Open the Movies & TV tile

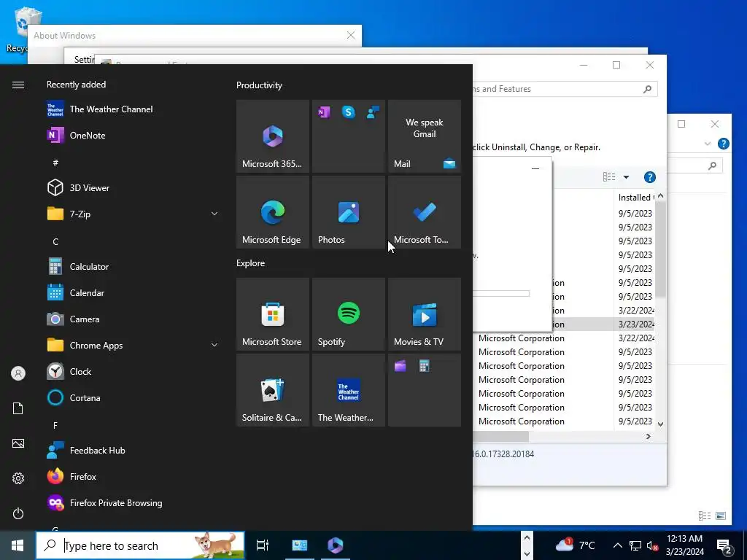tap(425, 314)
